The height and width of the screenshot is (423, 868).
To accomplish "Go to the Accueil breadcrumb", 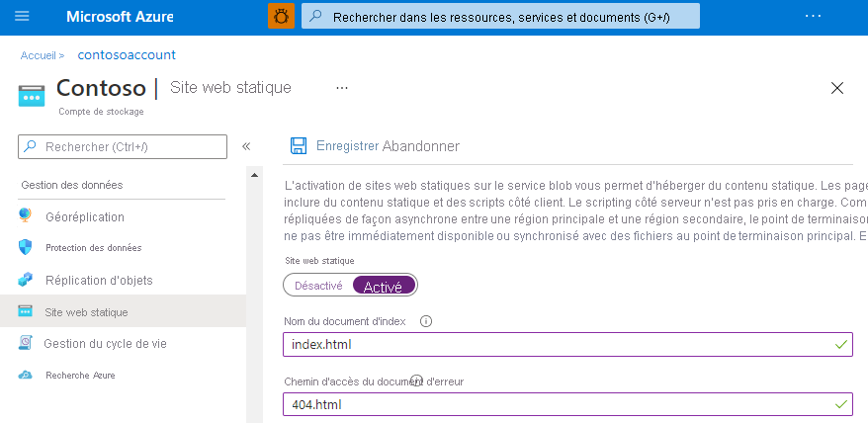I will point(39,55).
